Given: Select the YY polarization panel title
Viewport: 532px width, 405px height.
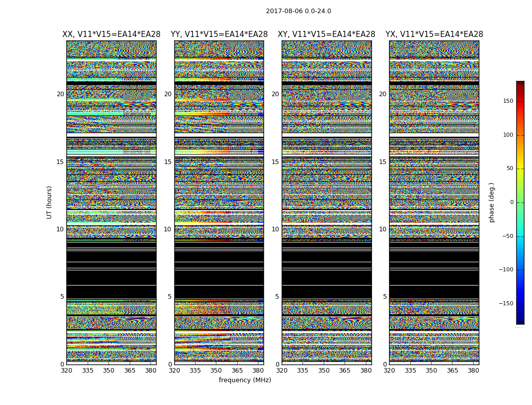Looking at the screenshot, I should [219, 34].
